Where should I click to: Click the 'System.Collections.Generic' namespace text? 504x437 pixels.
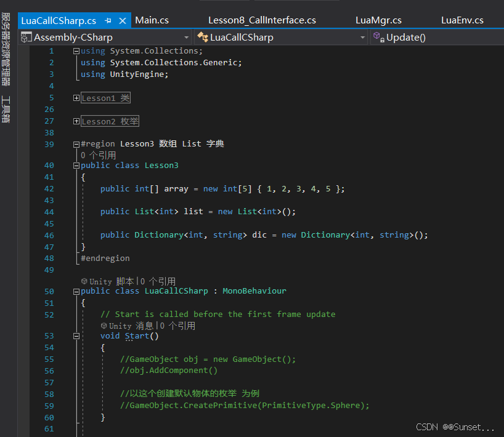173,63
